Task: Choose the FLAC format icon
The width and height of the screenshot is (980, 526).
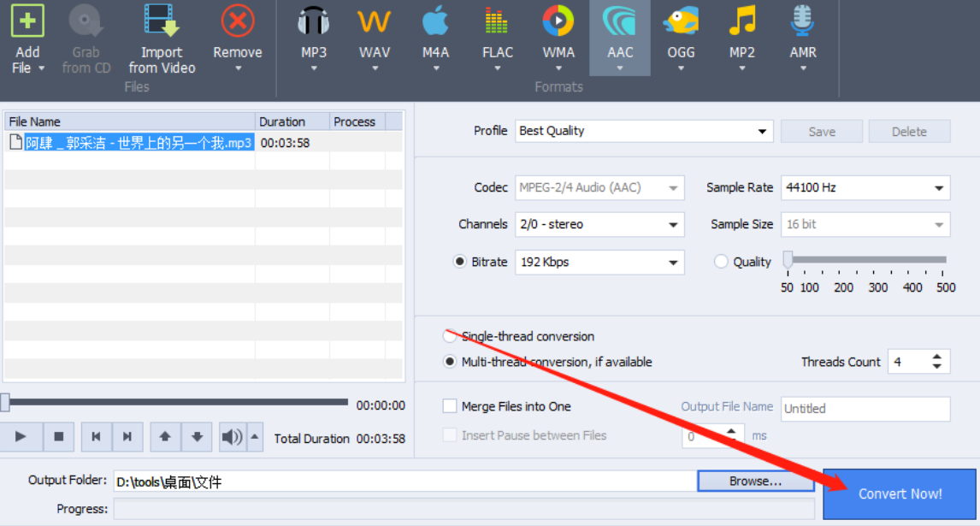Action: (497, 22)
